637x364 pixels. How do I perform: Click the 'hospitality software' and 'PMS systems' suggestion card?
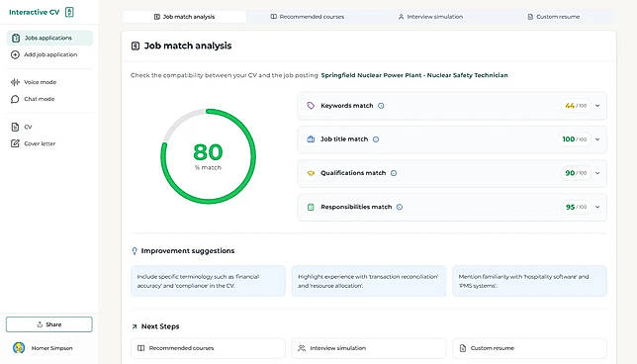(530, 281)
